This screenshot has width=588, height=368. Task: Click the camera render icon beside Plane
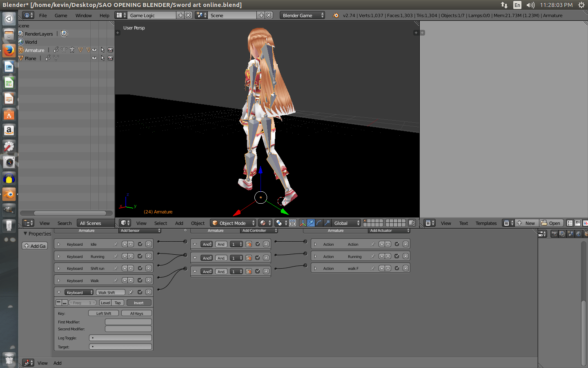pyautogui.click(x=111, y=58)
